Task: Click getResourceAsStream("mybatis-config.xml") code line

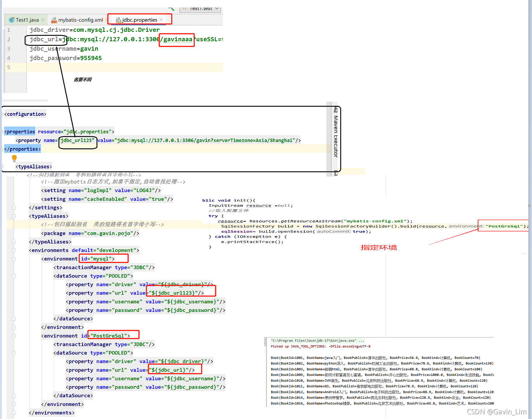Action: click(315, 221)
